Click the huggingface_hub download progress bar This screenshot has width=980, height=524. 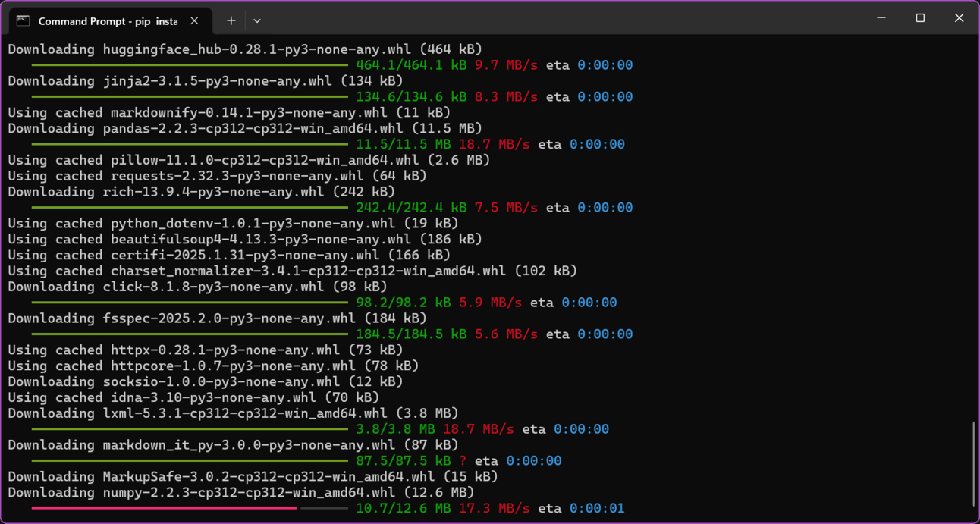pos(190,65)
